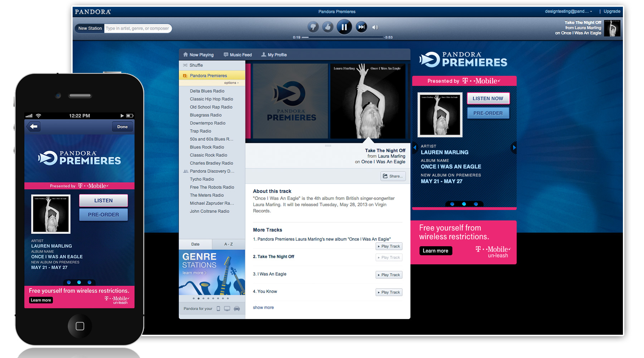The width and height of the screenshot is (644, 358).
Task: Select the A-Z station sorting tab
Action: click(228, 244)
